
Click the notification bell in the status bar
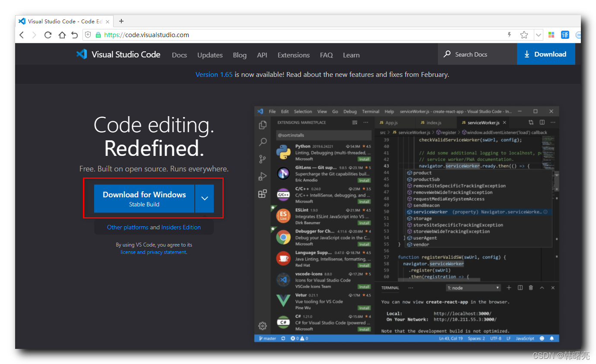tap(552, 339)
